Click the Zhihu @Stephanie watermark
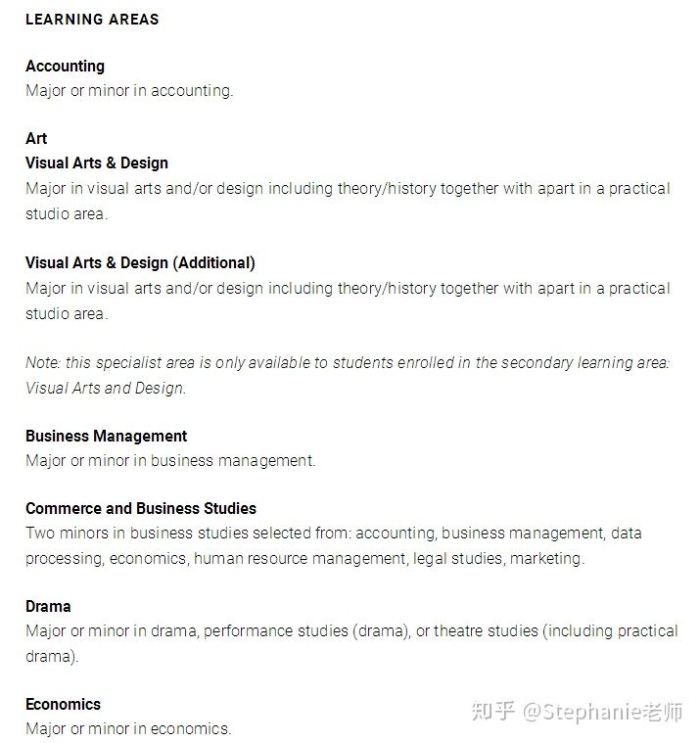This screenshot has height=743, width=700. [577, 712]
